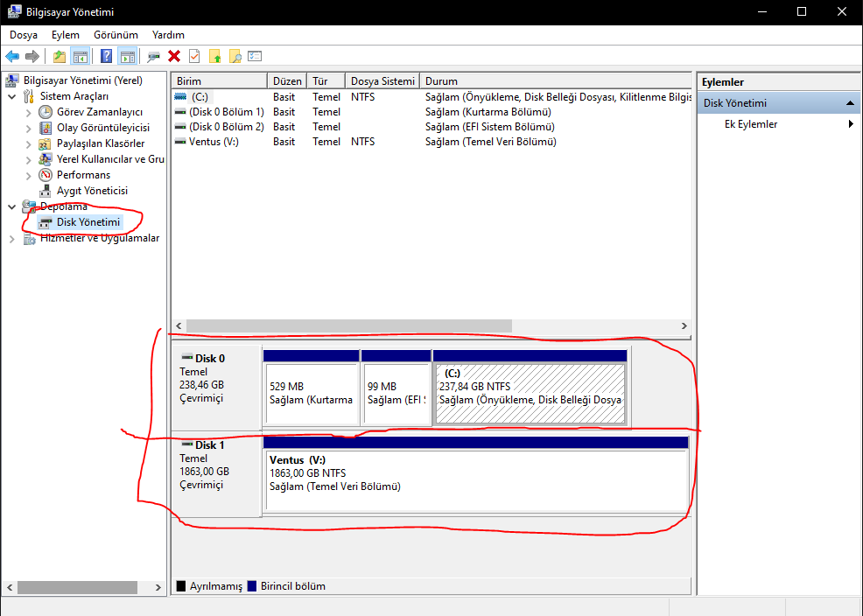Toggle Show/Hide Console Tree toolbar icon
The width and height of the screenshot is (863, 616).
point(81,56)
